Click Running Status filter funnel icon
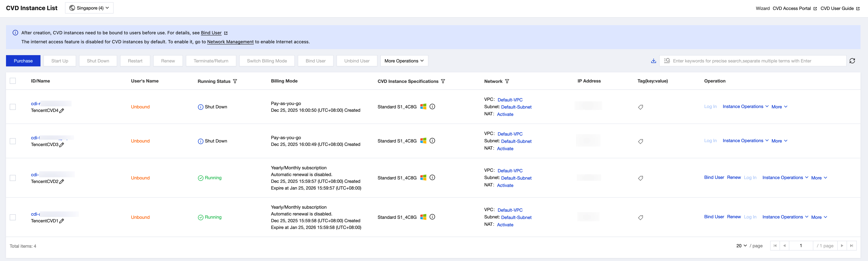This screenshot has width=868, height=261. coord(235,81)
